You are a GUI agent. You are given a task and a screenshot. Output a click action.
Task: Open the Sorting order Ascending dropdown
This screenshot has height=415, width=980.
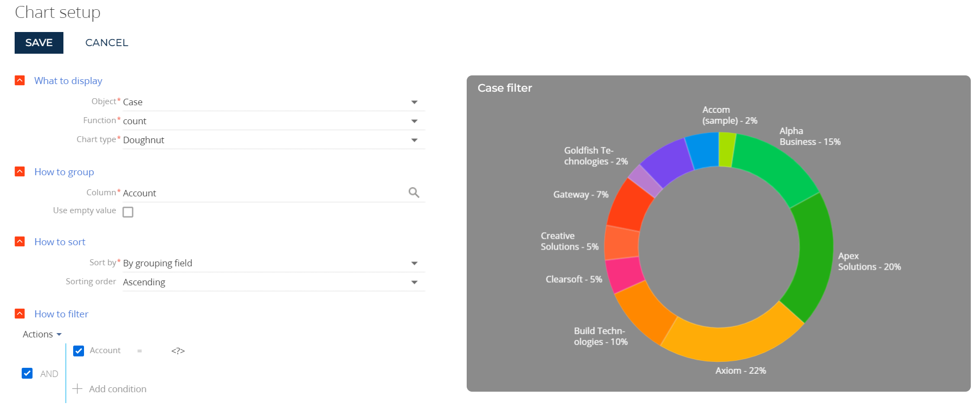274,282
